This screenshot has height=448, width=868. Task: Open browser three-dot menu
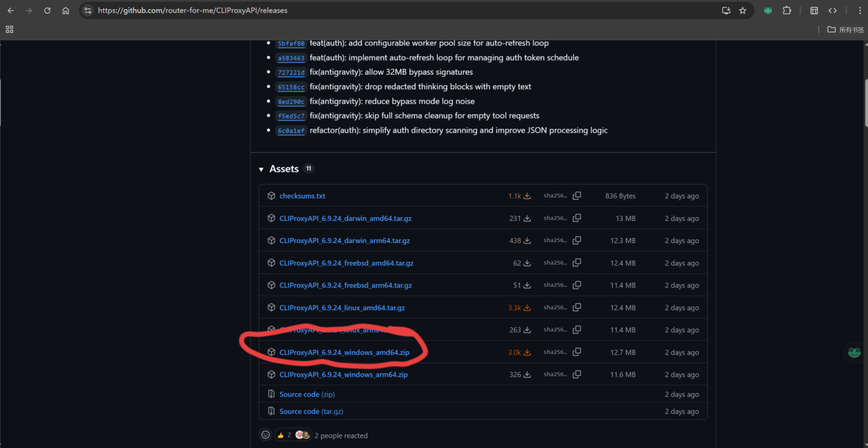859,10
